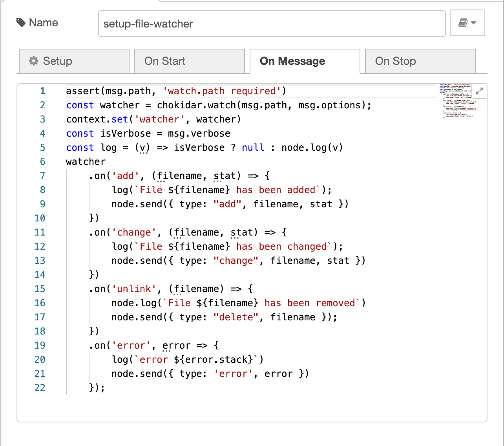504x446 pixels.
Task: Click the gear icon on Setup tab
Action: pyautogui.click(x=34, y=61)
